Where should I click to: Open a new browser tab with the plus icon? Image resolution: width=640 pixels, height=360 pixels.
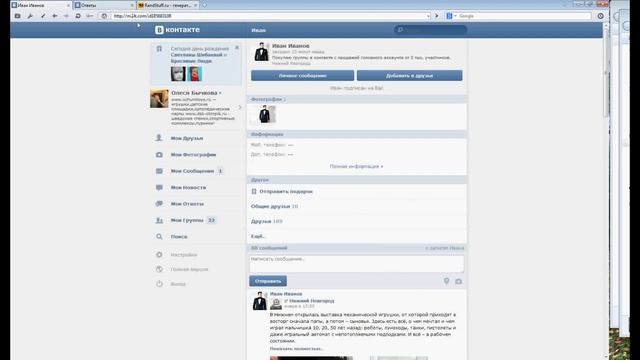[x=204, y=5]
